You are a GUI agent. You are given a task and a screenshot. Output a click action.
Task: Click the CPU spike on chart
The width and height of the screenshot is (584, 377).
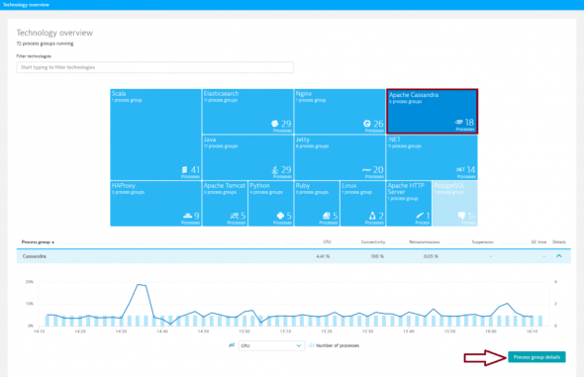click(x=140, y=285)
